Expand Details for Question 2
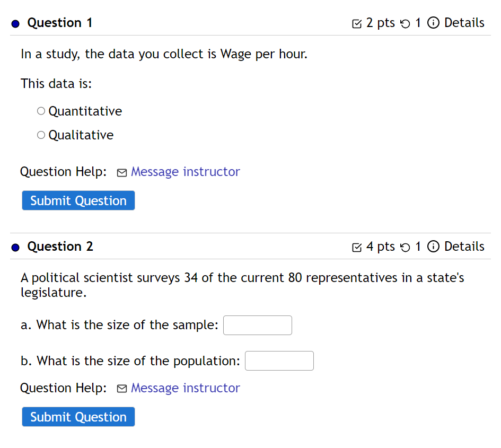The height and width of the screenshot is (448, 501). (464, 247)
